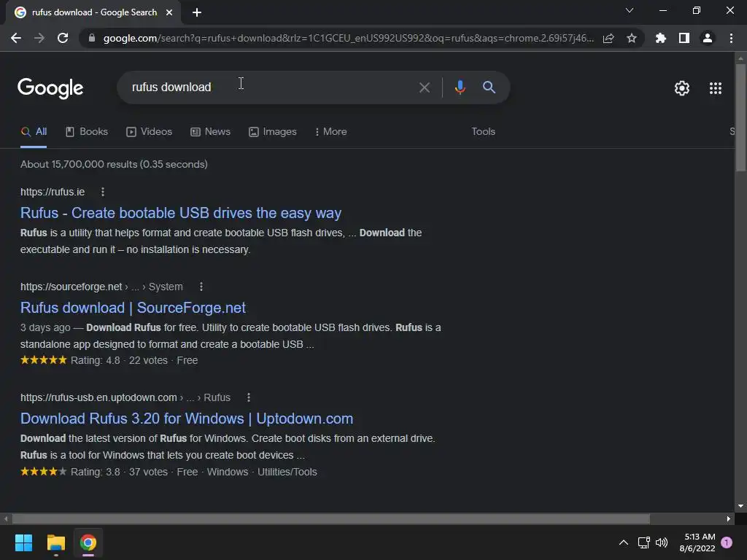This screenshot has width=747, height=560.
Task: Open Chrome's three-dot menu
Action: click(731, 38)
